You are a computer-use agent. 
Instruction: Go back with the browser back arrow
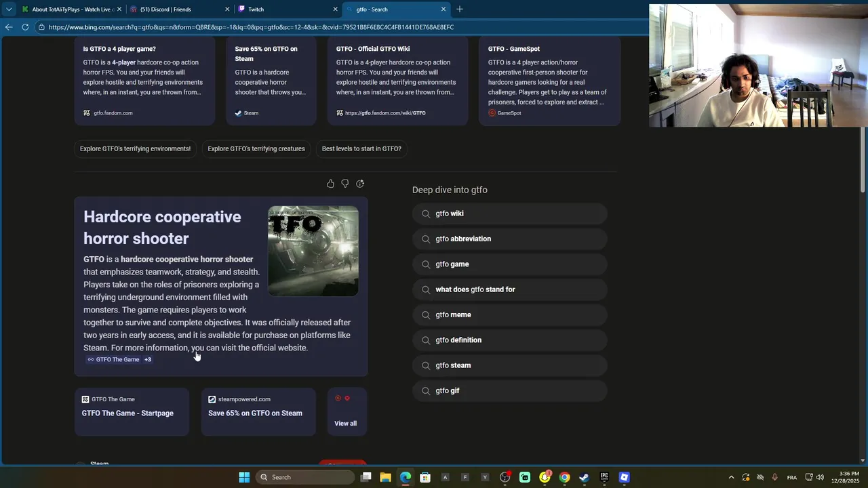tap(8, 27)
